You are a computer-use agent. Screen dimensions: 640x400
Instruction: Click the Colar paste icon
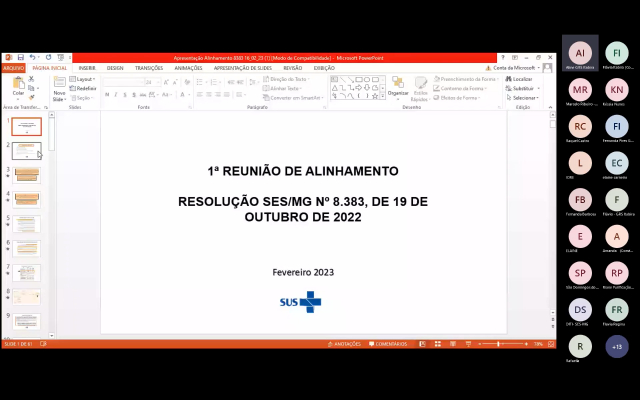tap(18, 85)
